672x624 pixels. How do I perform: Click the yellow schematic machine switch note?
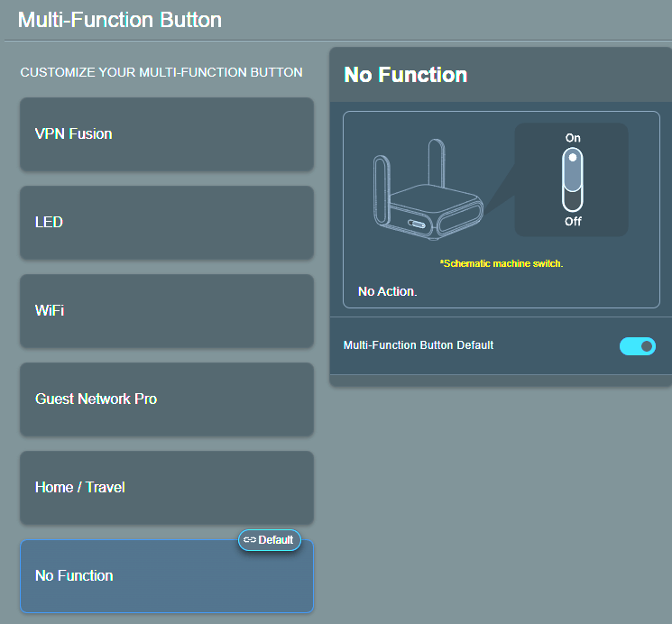click(x=501, y=263)
